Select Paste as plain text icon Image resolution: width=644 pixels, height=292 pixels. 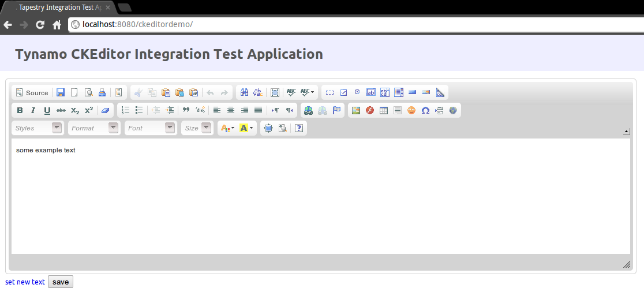[179, 93]
